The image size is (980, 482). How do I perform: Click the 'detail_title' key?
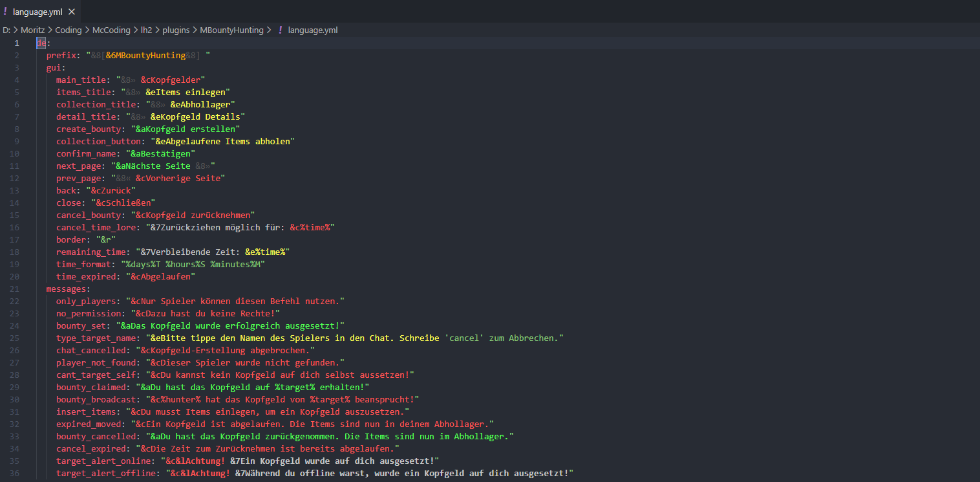pos(86,116)
